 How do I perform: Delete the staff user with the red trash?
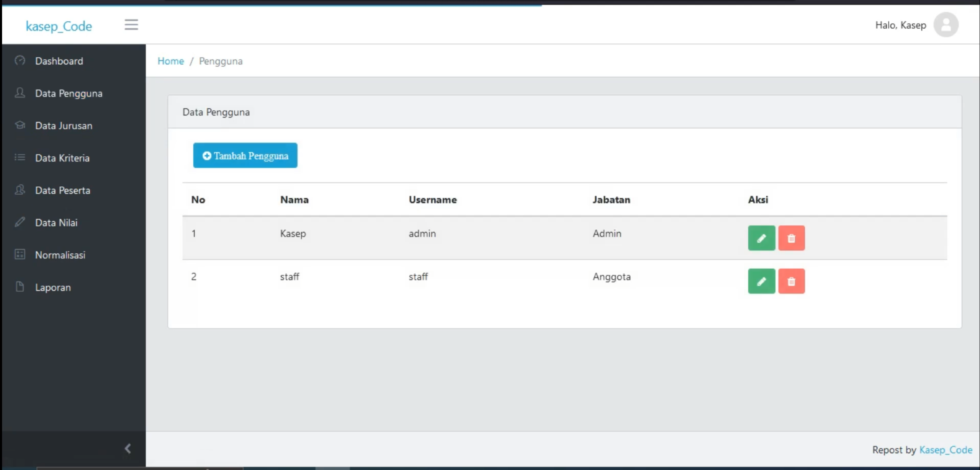[791, 281]
